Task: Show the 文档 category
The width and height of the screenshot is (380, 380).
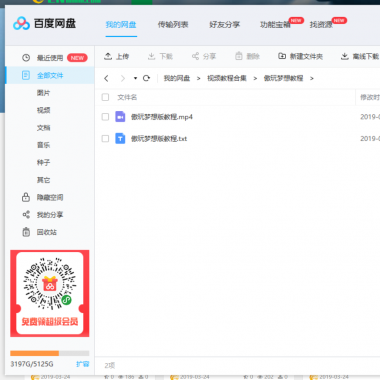Action: (43, 128)
